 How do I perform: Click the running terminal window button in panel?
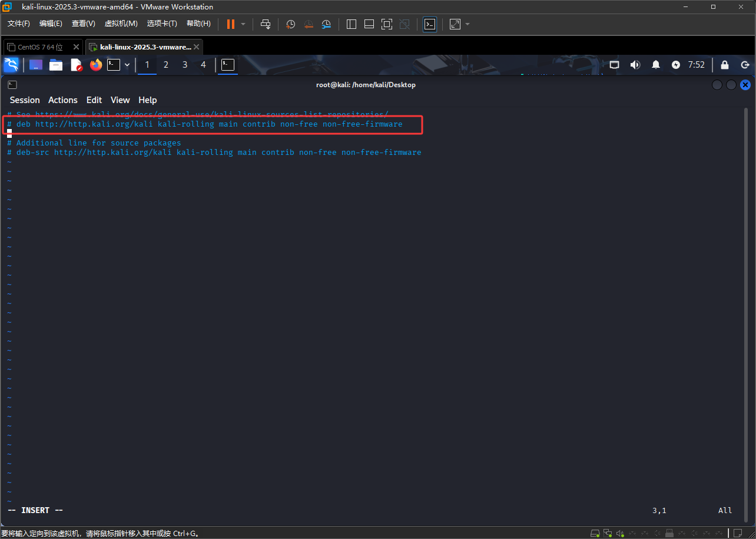coord(228,65)
